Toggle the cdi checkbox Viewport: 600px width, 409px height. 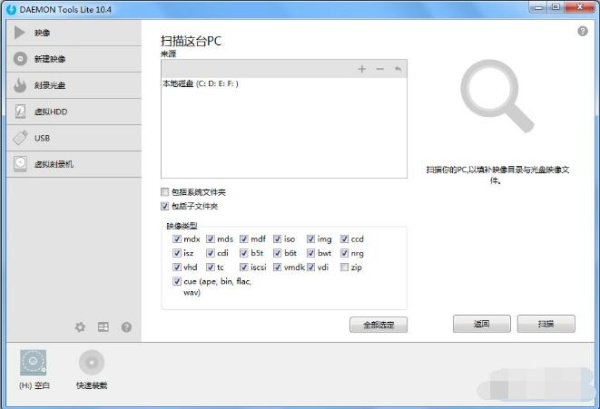point(210,253)
